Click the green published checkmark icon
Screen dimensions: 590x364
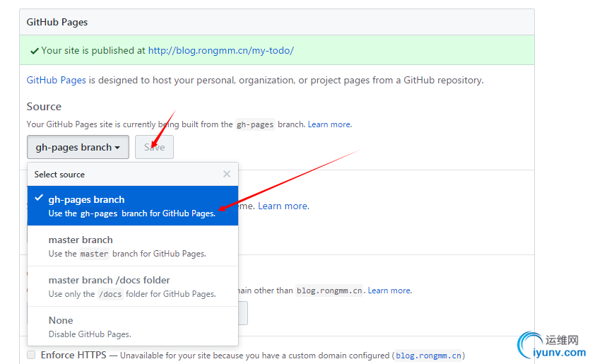click(35, 51)
